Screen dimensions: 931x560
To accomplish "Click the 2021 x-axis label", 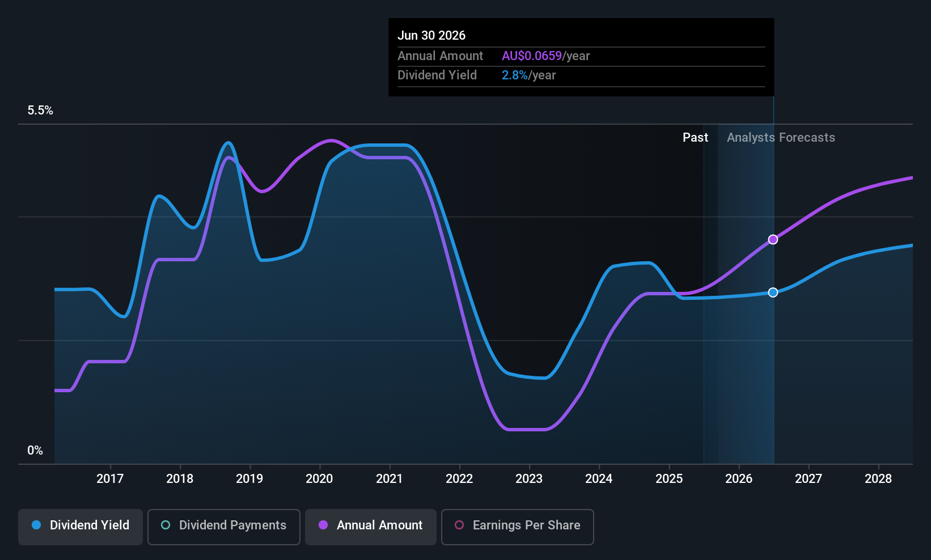I will pyautogui.click(x=390, y=479).
